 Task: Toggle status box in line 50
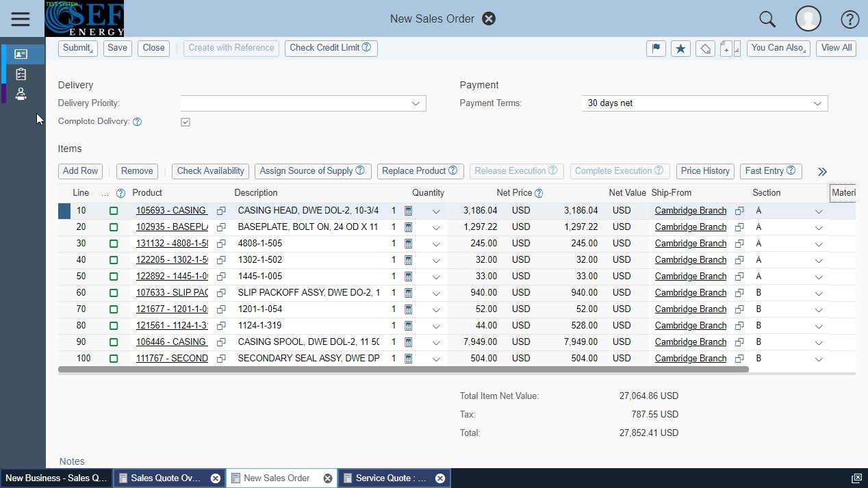pyautogui.click(x=114, y=277)
